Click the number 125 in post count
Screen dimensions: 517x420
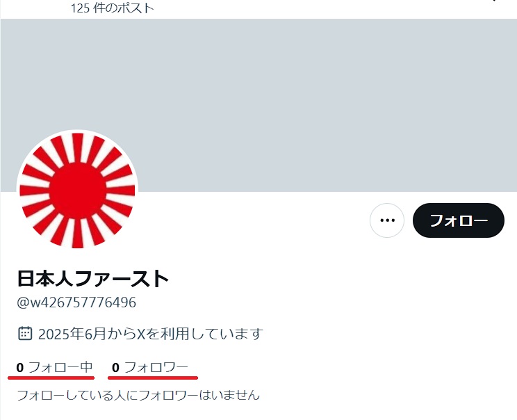coord(80,8)
